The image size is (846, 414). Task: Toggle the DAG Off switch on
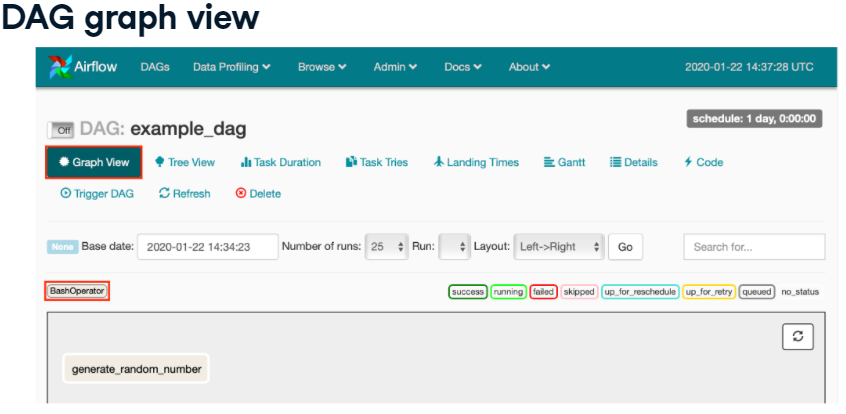[x=61, y=130]
